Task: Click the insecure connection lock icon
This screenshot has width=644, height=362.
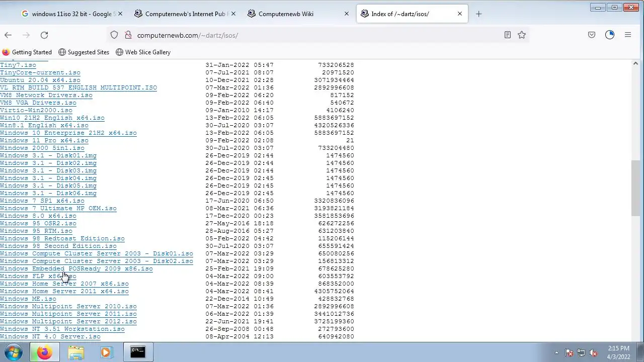Action: pos(128,35)
